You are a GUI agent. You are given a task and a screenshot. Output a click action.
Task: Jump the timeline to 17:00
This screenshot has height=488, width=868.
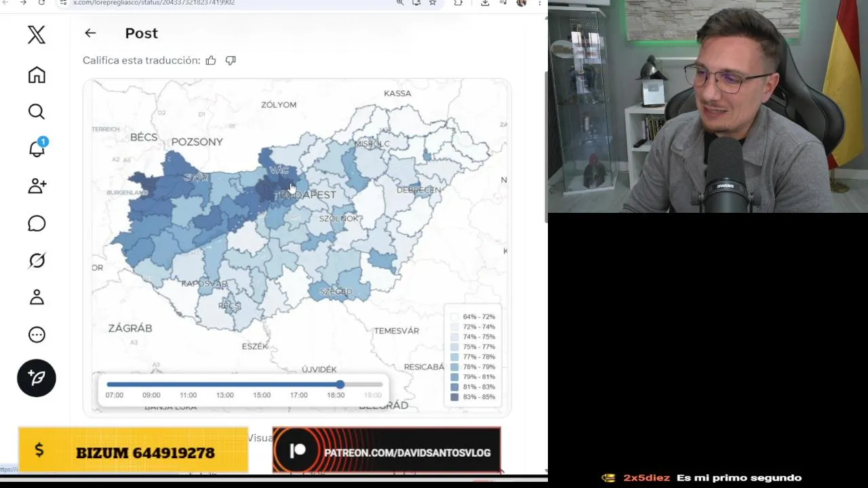click(x=298, y=395)
